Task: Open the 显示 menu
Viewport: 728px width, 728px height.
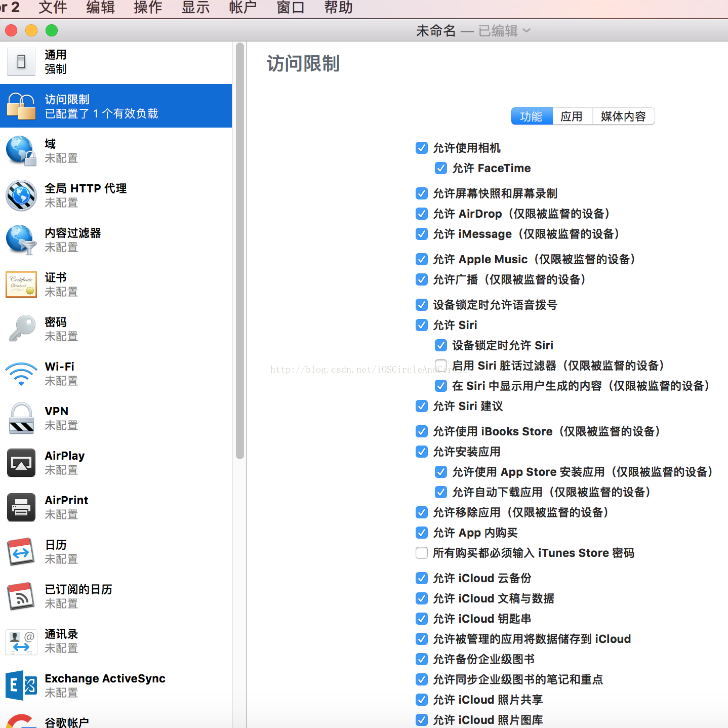Action: [x=196, y=8]
